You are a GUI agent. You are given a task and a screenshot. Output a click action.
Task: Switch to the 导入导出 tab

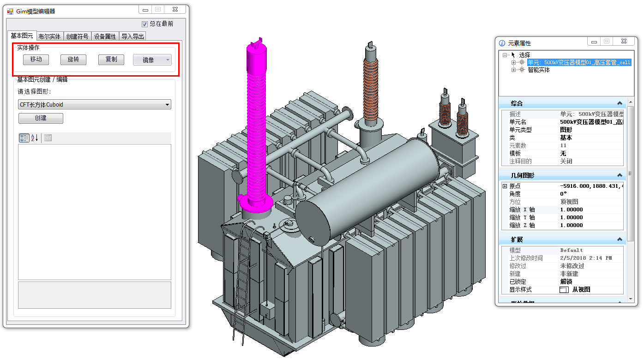pyautogui.click(x=132, y=36)
